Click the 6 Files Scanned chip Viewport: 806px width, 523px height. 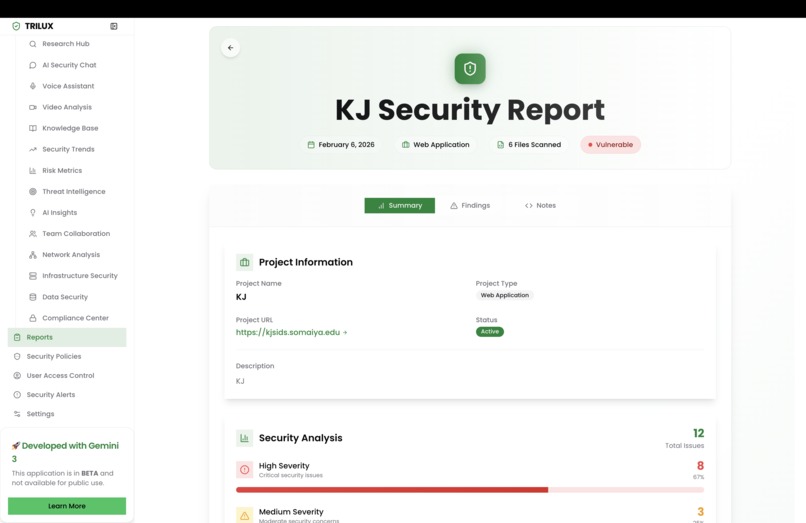click(529, 145)
